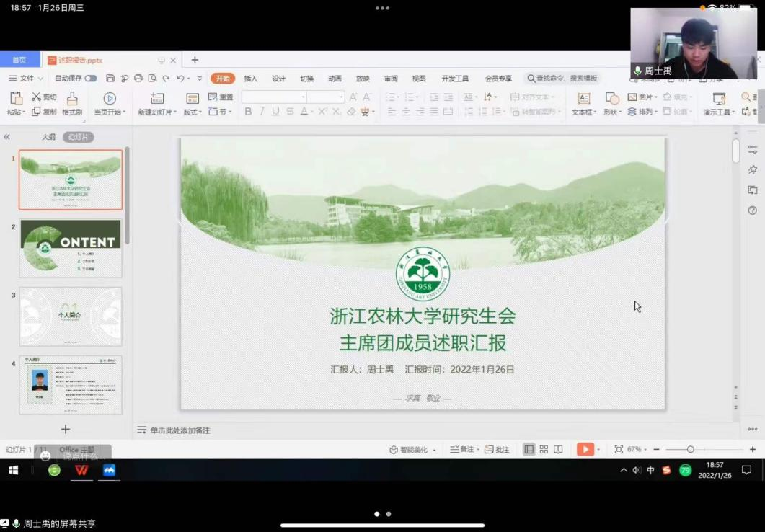Open the Review (审阅) ribbon tab
The height and width of the screenshot is (532, 765).
(391, 79)
